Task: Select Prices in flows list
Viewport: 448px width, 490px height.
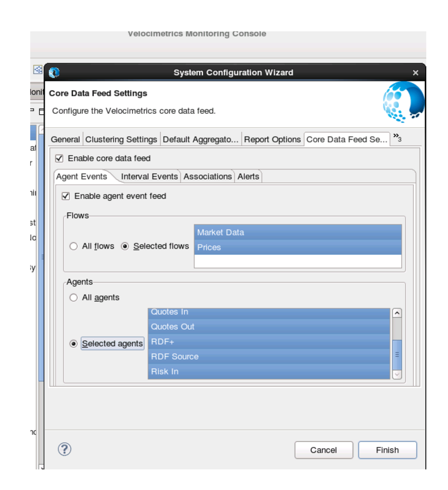Action: 298,247
